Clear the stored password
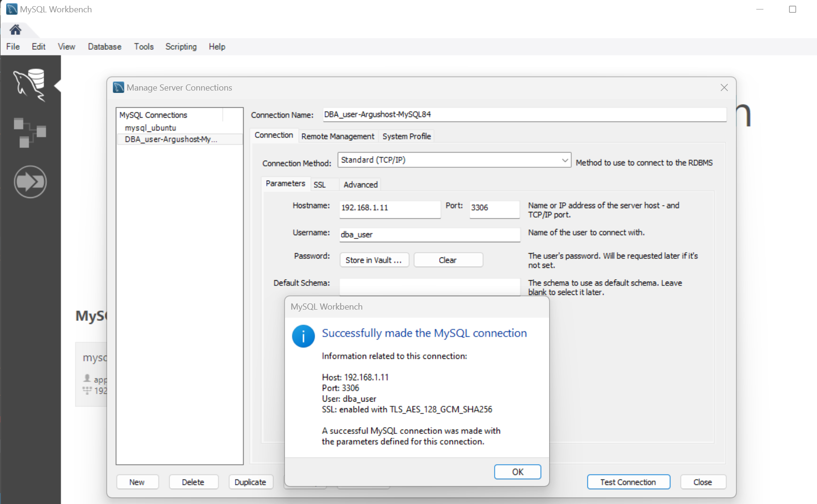817x504 pixels. point(448,260)
